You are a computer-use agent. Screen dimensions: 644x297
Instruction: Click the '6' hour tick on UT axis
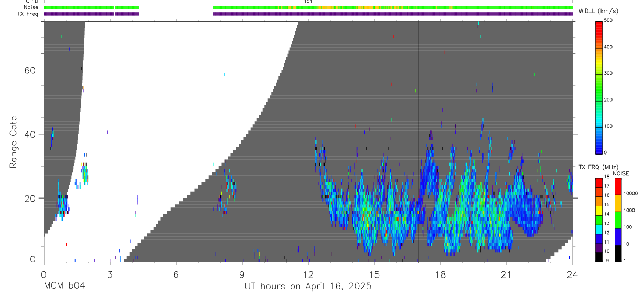(x=176, y=274)
